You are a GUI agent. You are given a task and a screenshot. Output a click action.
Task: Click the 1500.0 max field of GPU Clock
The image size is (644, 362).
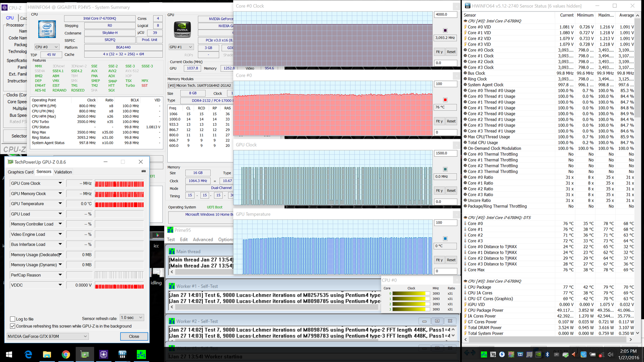[445, 153]
